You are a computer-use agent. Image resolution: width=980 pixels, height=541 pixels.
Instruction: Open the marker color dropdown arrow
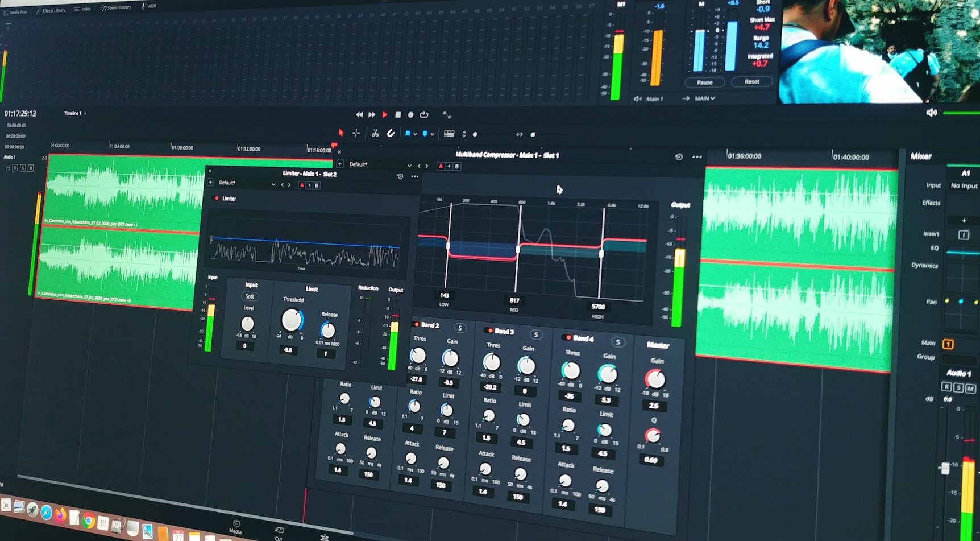click(432, 134)
